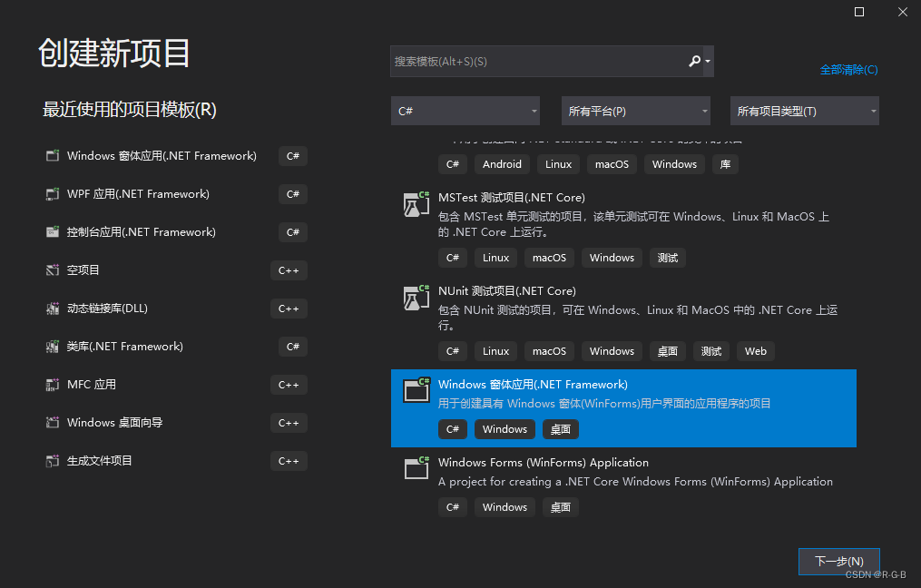This screenshot has height=588, width=921.
Task: Focus the template search box
Action: (539, 61)
